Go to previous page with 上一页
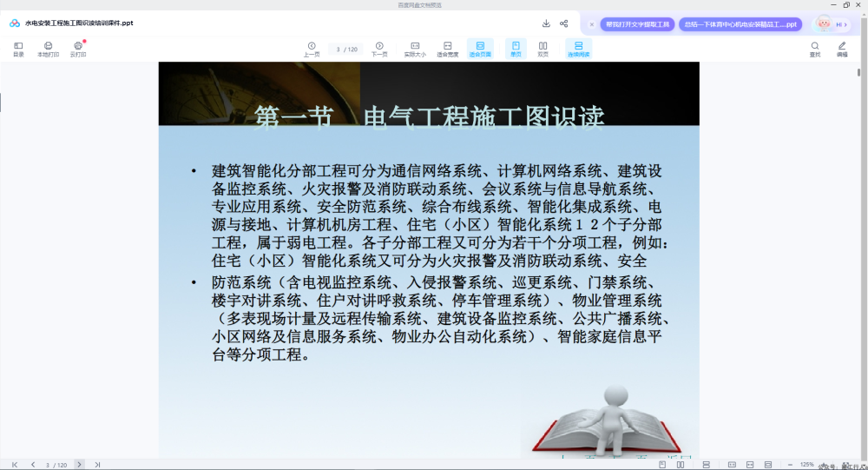Viewport: 868px width, 470px height. [x=312, y=49]
